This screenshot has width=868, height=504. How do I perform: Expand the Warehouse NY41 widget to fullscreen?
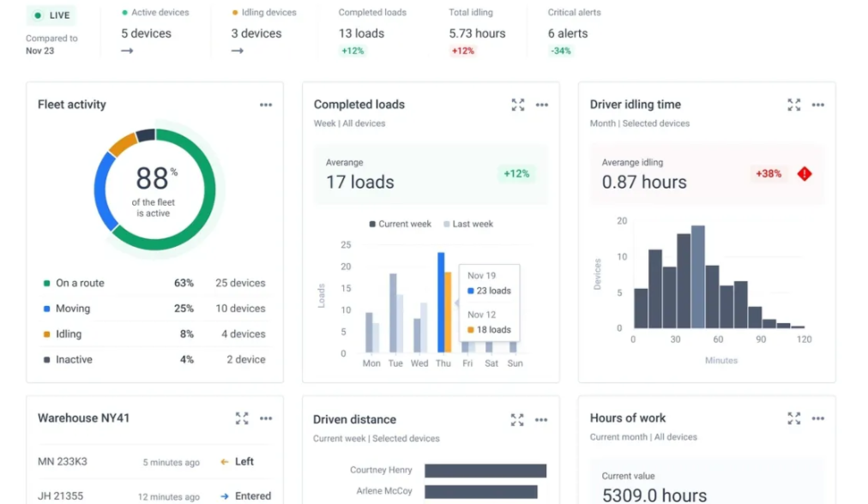pyautogui.click(x=241, y=419)
